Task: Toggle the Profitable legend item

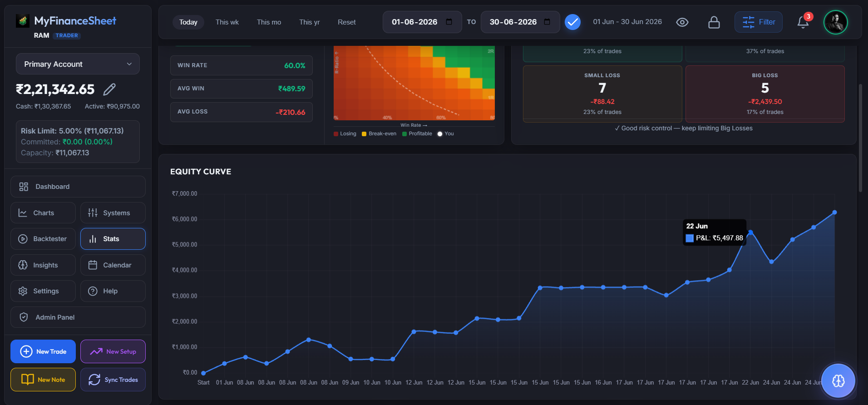Action: point(417,133)
